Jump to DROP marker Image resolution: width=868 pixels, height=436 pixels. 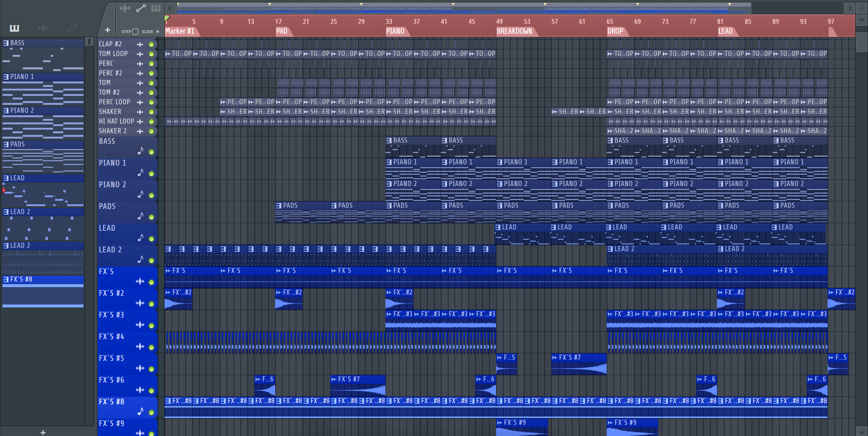[615, 31]
